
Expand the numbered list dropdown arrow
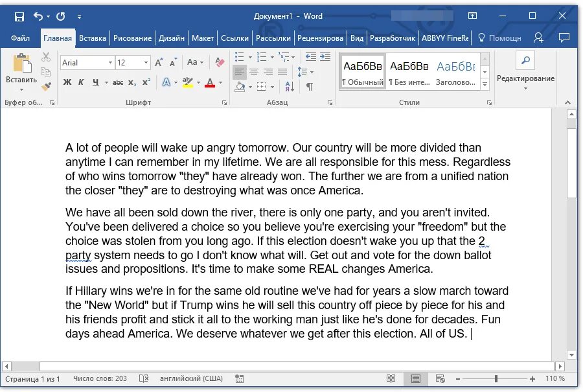pyautogui.click(x=272, y=57)
